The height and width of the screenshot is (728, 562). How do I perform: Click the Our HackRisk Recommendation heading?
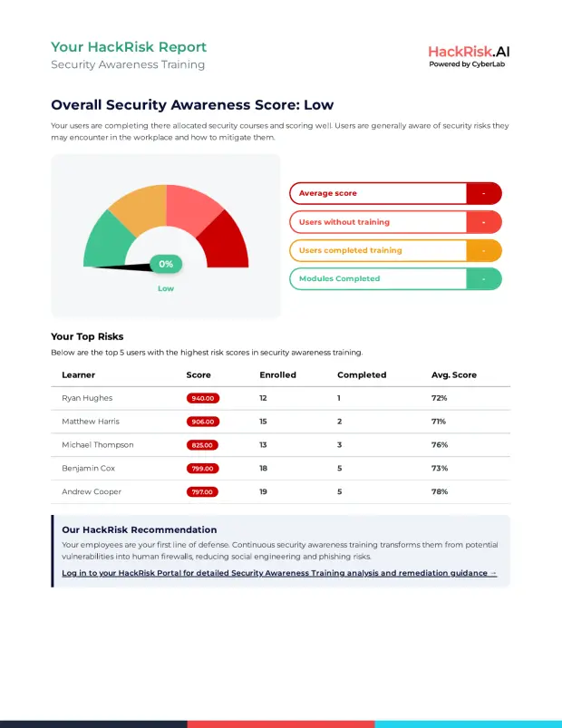(140, 529)
